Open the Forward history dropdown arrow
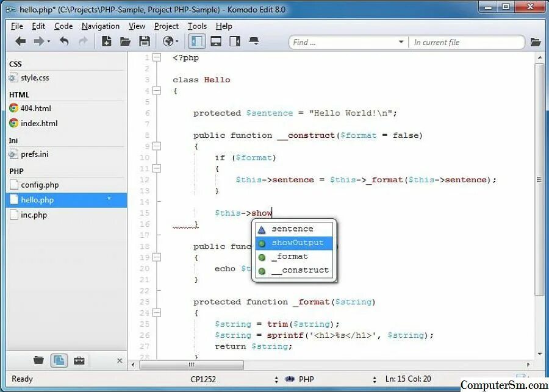The width and height of the screenshot is (549, 392). coord(49,41)
